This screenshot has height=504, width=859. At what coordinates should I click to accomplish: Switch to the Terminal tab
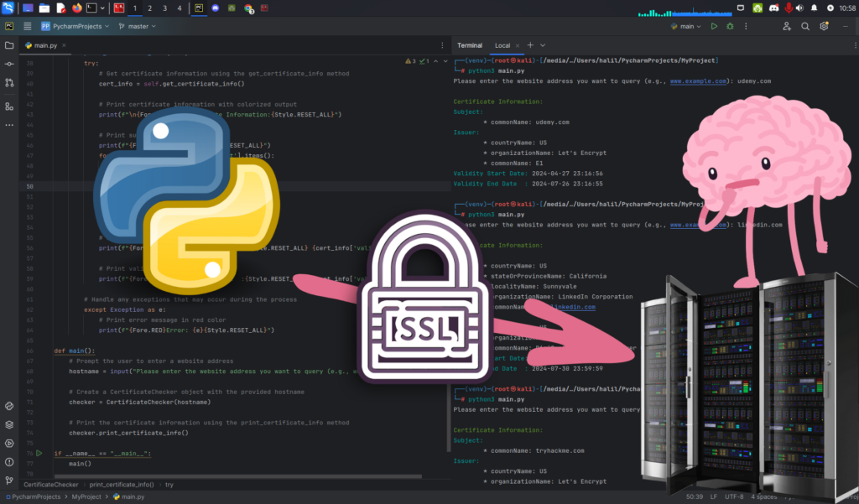point(470,45)
